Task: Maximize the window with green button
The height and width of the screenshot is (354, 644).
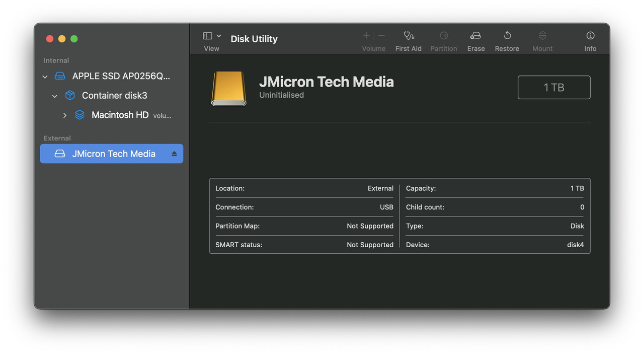Action: pyautogui.click(x=74, y=39)
